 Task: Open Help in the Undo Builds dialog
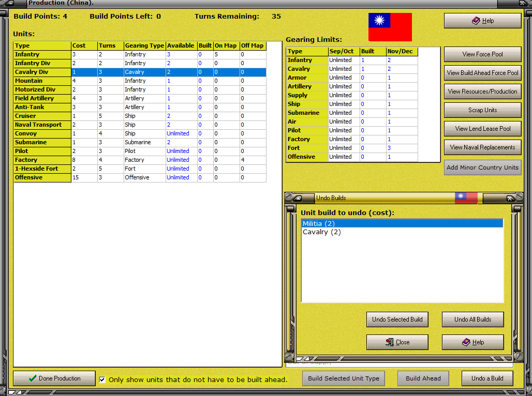click(x=472, y=342)
